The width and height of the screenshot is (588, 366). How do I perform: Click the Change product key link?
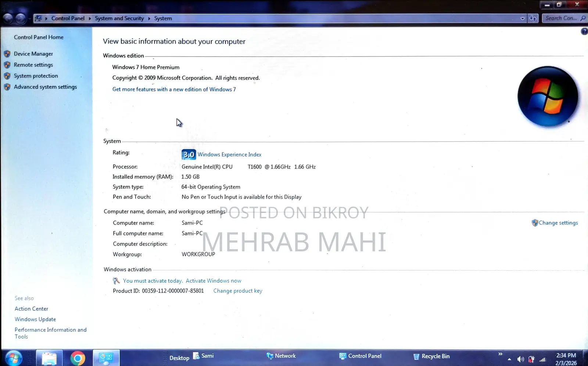click(238, 291)
